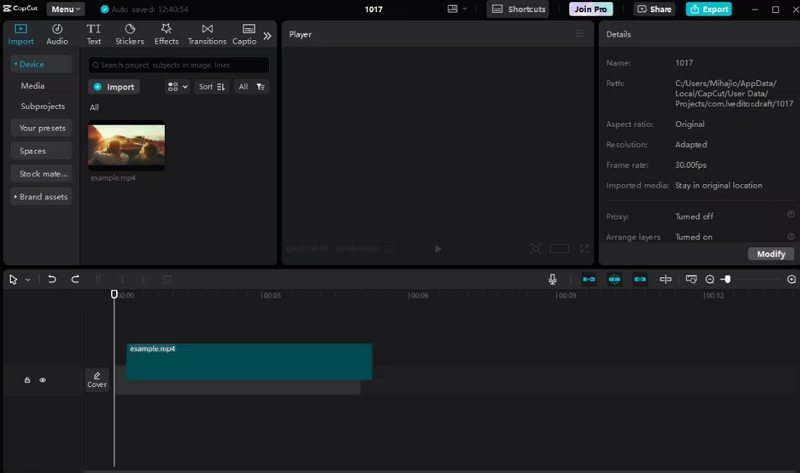The height and width of the screenshot is (473, 800).
Task: Show Proxy info tooltip icon
Action: tap(790, 215)
